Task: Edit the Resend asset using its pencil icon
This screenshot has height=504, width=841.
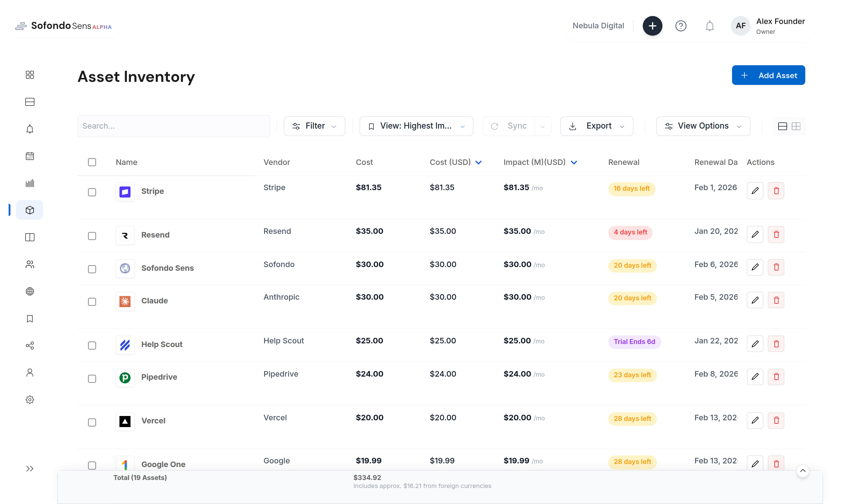Action: 755,234
